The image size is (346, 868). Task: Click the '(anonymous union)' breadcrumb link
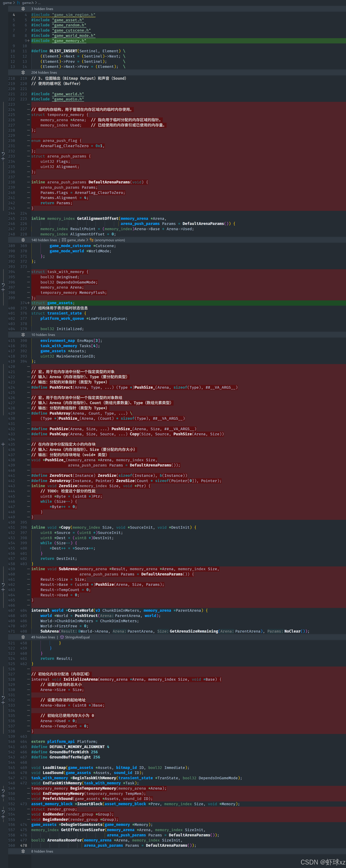point(110,240)
